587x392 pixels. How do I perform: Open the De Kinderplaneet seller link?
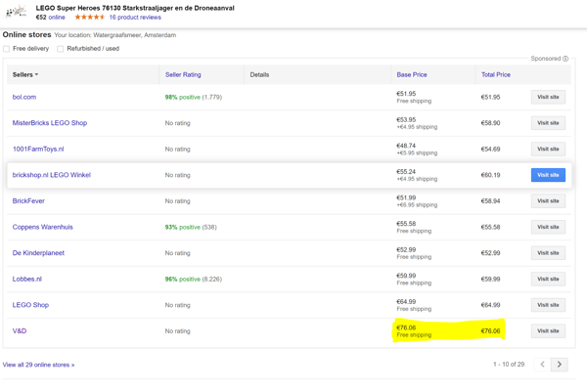pyautogui.click(x=38, y=253)
